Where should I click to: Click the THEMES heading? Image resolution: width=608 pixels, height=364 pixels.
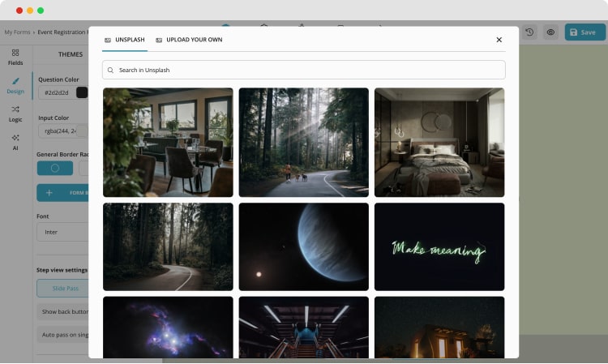[71, 54]
